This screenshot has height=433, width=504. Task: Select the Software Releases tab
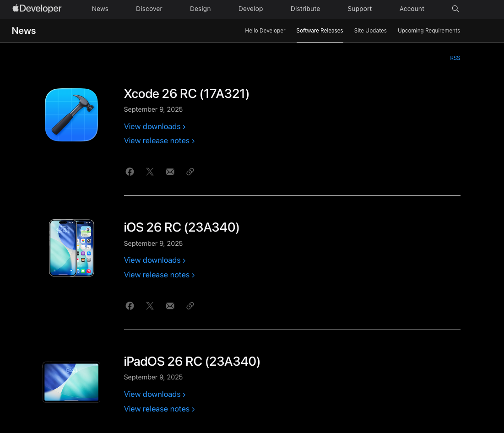(320, 31)
